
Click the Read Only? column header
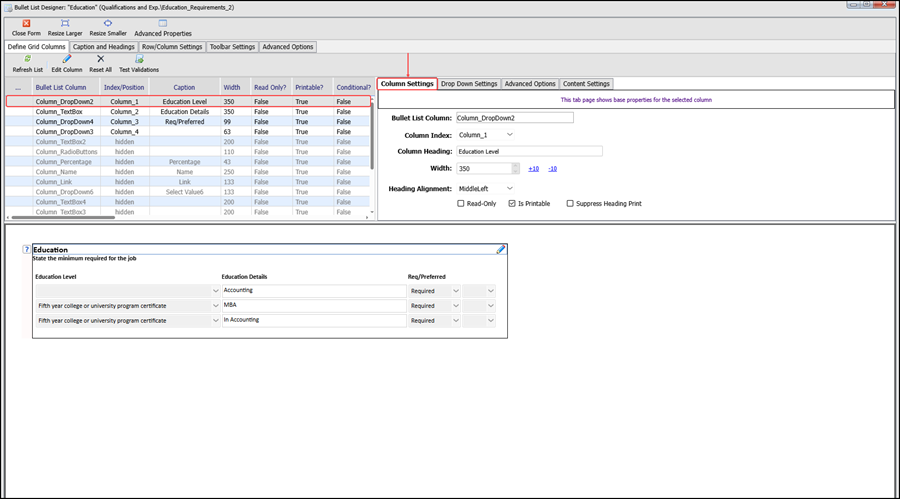point(270,87)
